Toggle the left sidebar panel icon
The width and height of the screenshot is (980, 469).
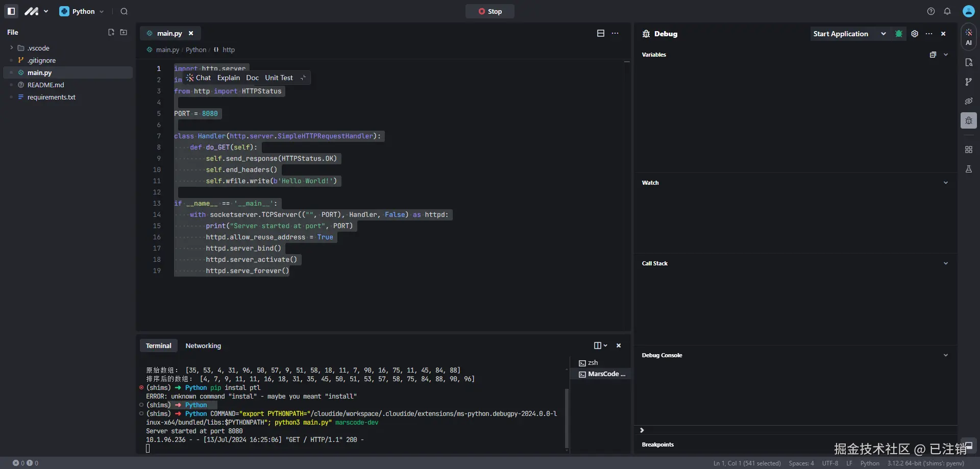tap(11, 11)
